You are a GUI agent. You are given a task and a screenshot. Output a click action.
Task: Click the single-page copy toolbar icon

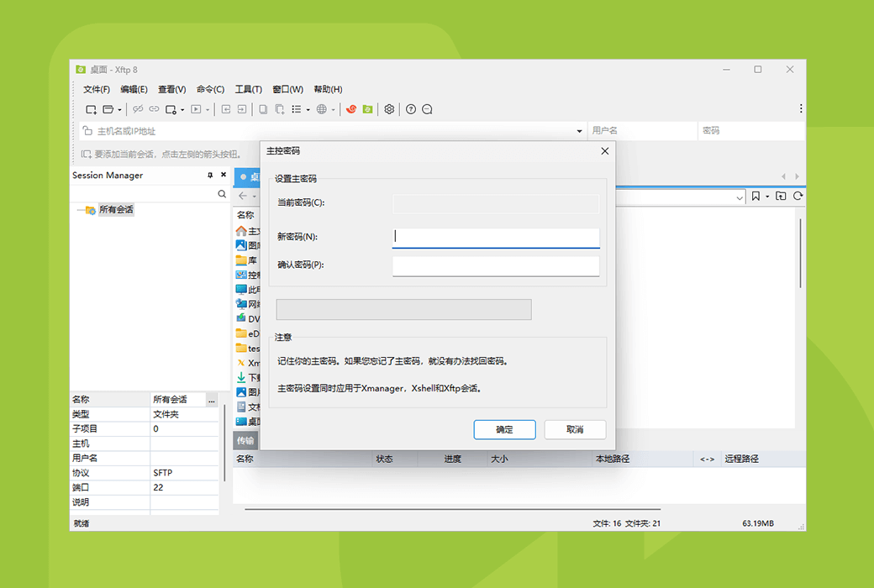pyautogui.click(x=263, y=109)
